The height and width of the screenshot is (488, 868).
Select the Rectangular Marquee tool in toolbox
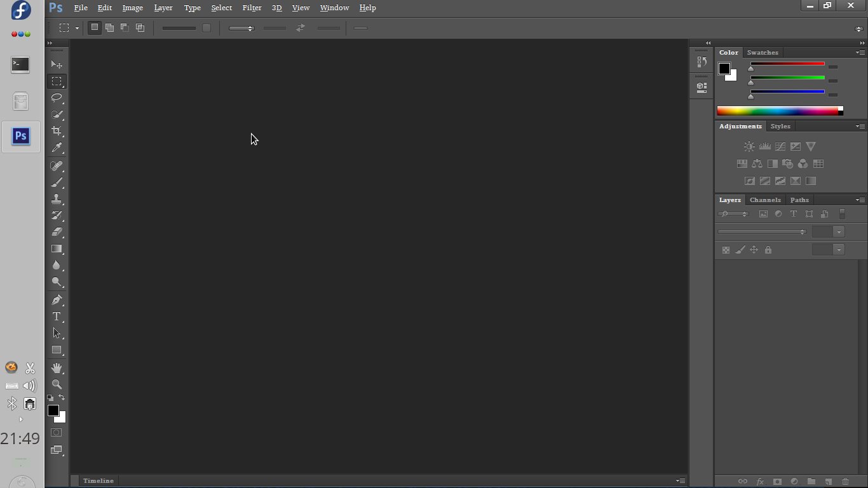click(57, 81)
